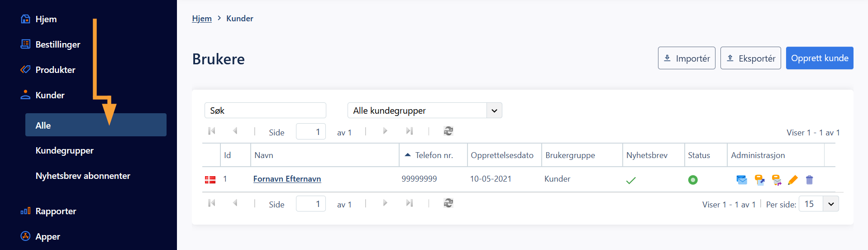The width and height of the screenshot is (868, 250).
Task: Toggle the newsletter checkmark for customer
Action: 631,180
